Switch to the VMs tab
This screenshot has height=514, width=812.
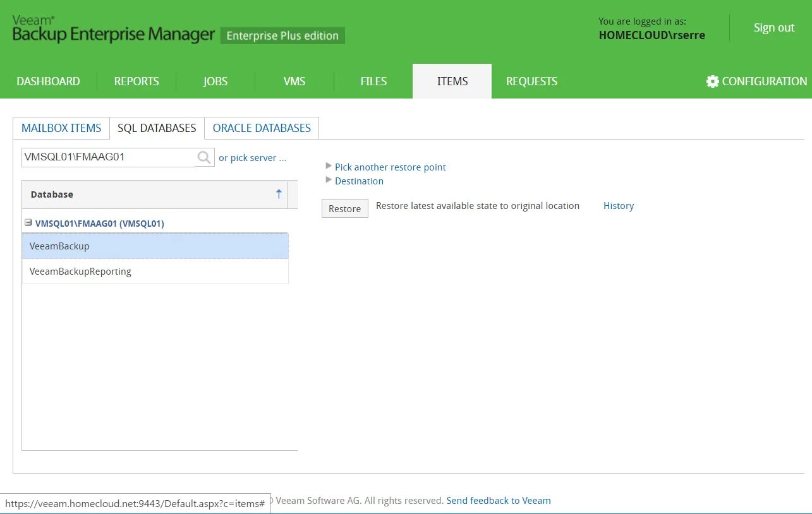point(294,81)
